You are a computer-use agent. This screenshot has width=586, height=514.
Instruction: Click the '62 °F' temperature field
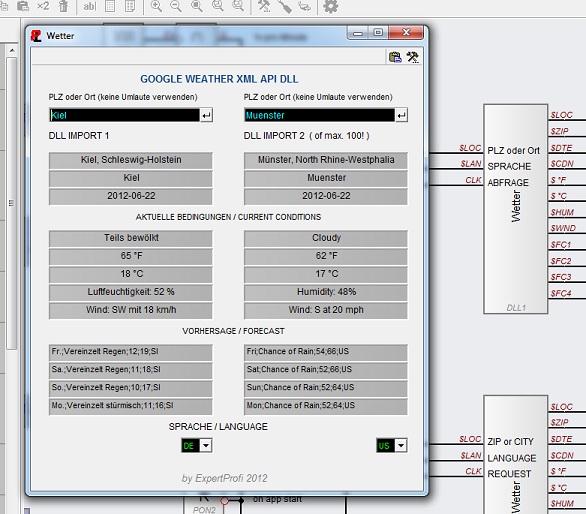coord(326,256)
